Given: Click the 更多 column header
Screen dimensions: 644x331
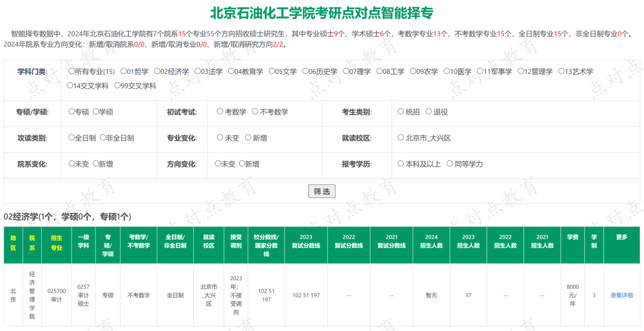Looking at the screenshot, I should (x=622, y=245).
